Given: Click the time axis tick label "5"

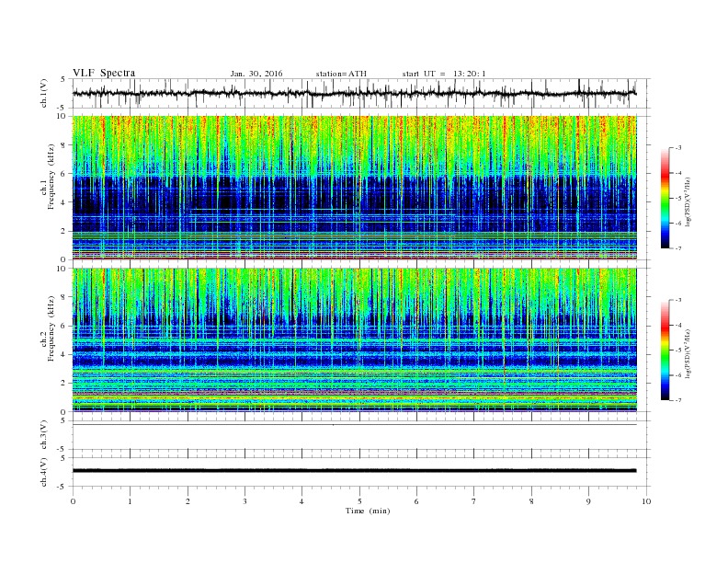Looking at the screenshot, I should point(359,501).
